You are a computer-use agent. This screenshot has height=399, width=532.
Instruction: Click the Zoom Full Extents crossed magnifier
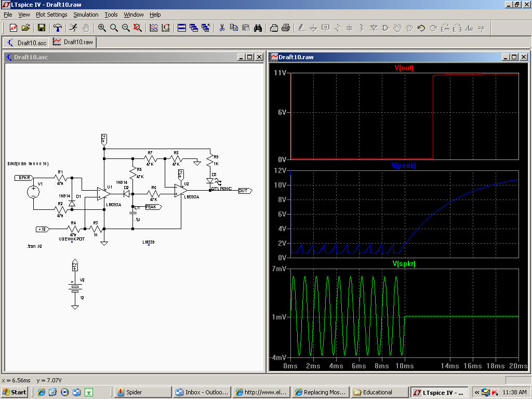pos(137,28)
